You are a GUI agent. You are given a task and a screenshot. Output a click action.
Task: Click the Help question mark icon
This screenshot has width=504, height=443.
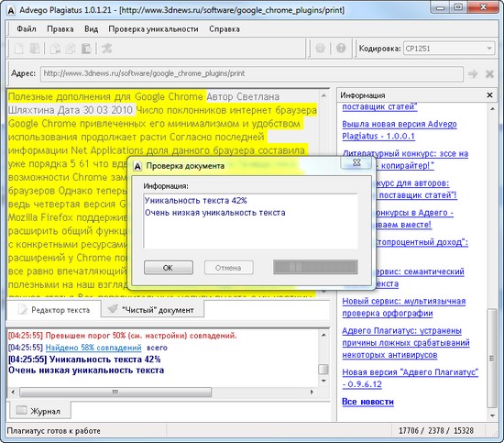pos(341,49)
